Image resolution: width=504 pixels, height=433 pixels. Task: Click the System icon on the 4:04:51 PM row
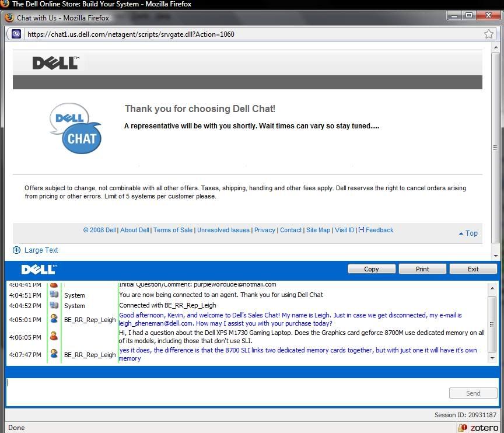point(54,295)
